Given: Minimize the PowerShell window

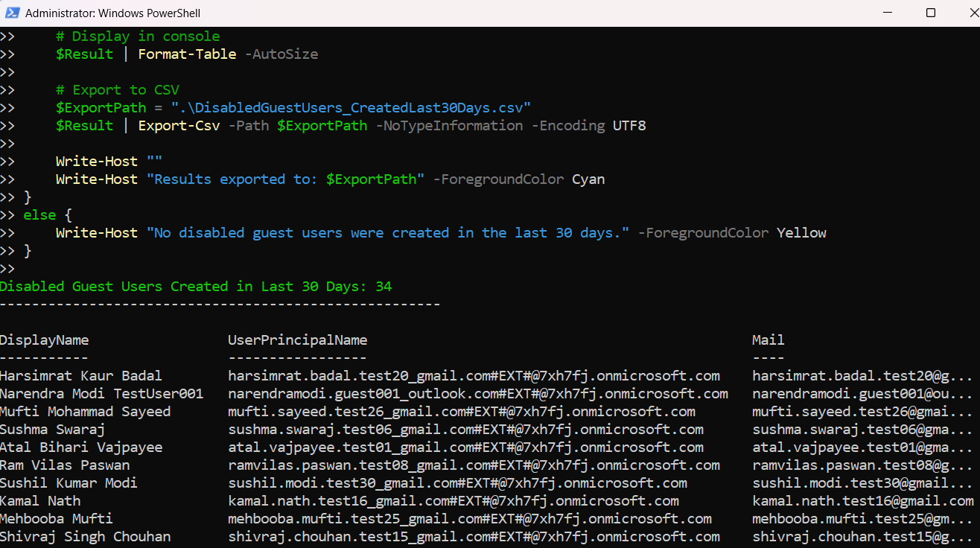Looking at the screenshot, I should (x=888, y=13).
